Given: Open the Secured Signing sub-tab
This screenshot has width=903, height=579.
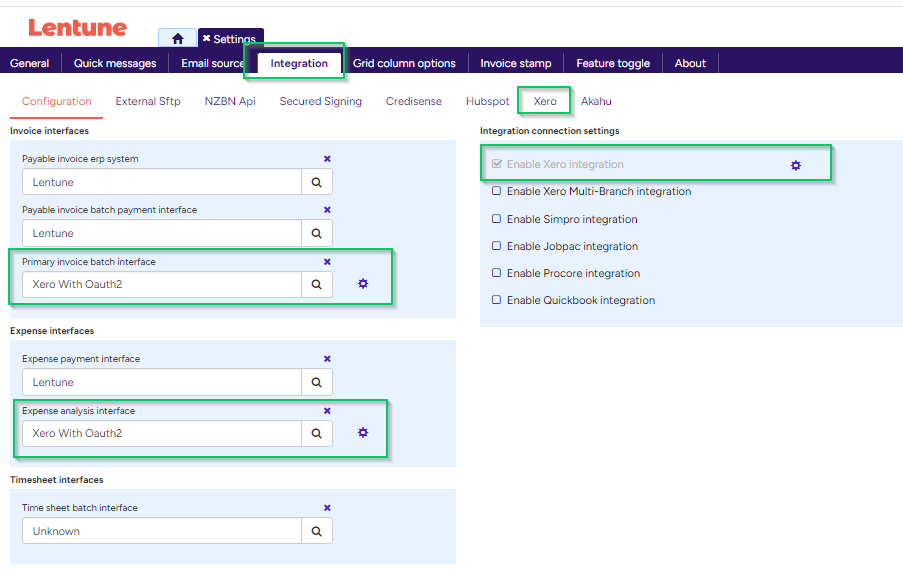Looking at the screenshot, I should pyautogui.click(x=321, y=101).
